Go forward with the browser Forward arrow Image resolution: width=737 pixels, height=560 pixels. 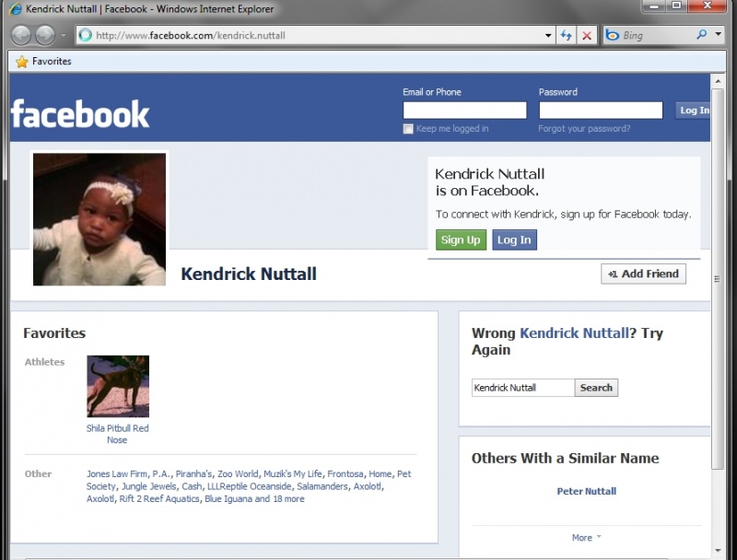[45, 35]
